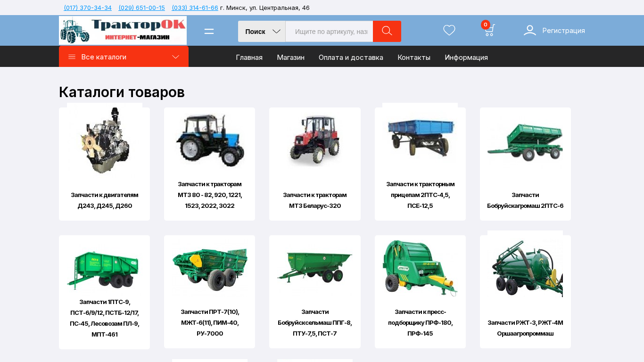This screenshot has height=362, width=644.
Task: Open Запчасти РЖТ-3, РЖТ-4М Оршаагропроммаш
Action: coord(525,328)
